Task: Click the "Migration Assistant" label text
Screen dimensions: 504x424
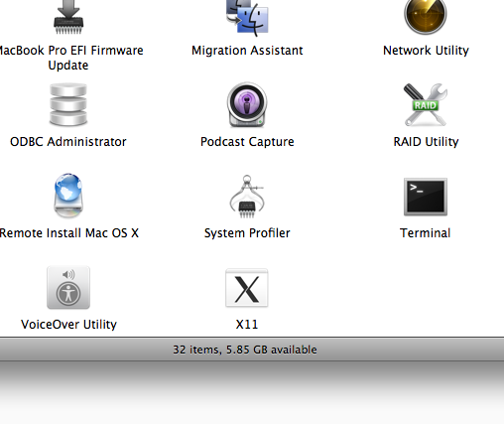Action: [247, 51]
